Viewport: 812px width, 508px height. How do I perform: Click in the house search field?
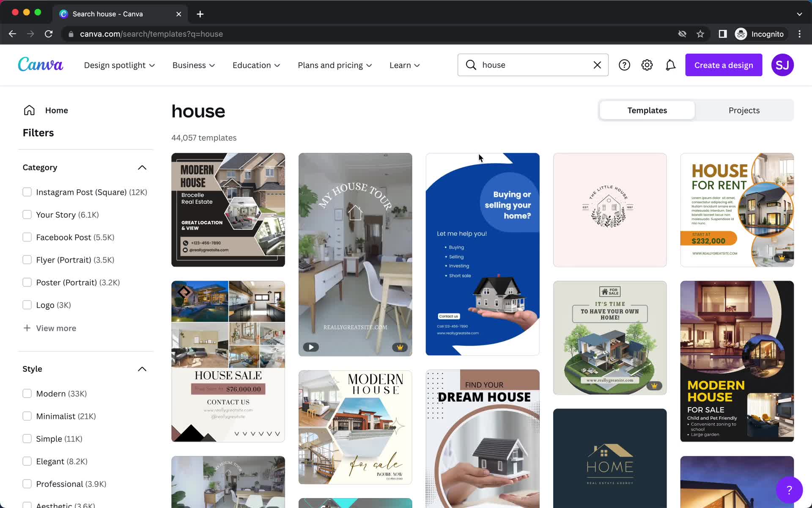pyautogui.click(x=533, y=65)
